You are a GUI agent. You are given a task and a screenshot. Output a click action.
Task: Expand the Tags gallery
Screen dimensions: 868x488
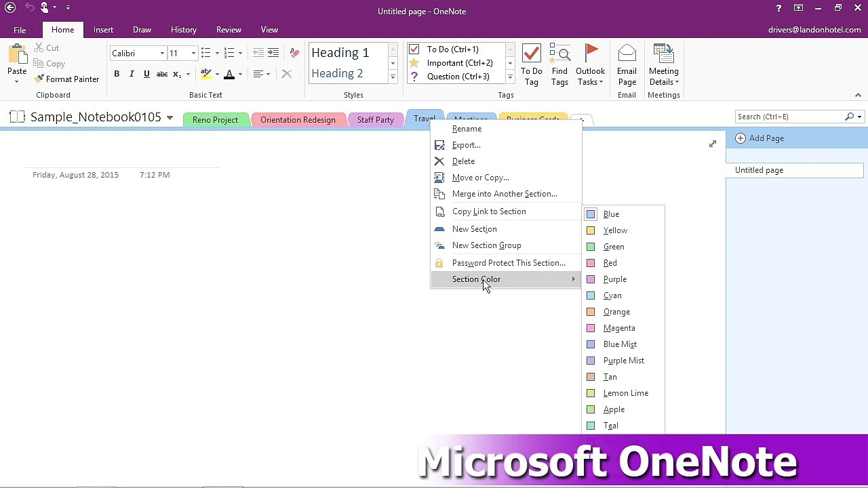pyautogui.click(x=510, y=77)
